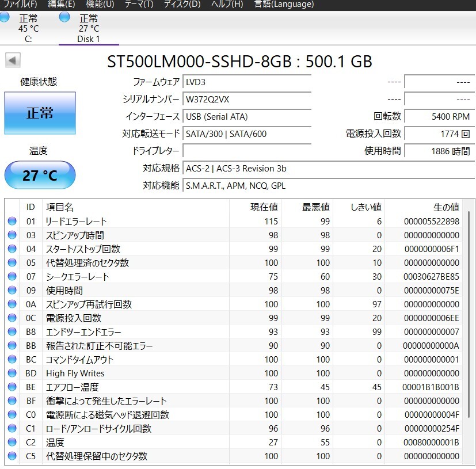
Task: Click the 正常 health status button
Action: click(x=40, y=113)
